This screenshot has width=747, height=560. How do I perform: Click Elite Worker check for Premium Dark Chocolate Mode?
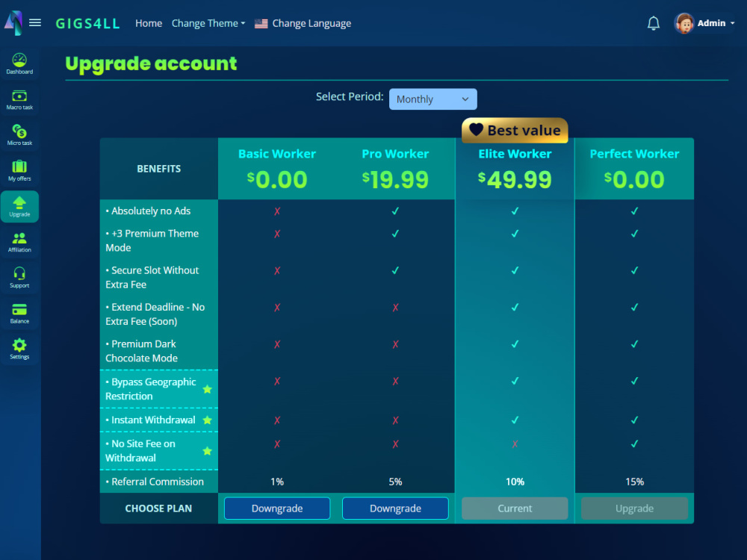(x=515, y=343)
